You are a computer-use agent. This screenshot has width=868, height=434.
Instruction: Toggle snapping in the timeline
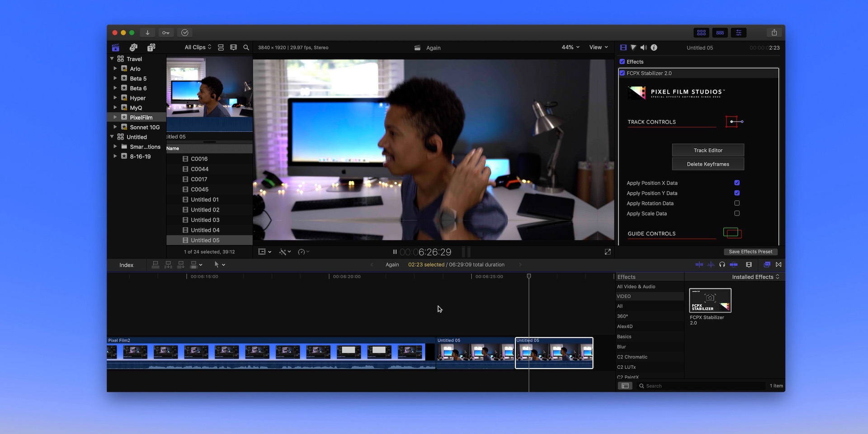click(x=734, y=264)
